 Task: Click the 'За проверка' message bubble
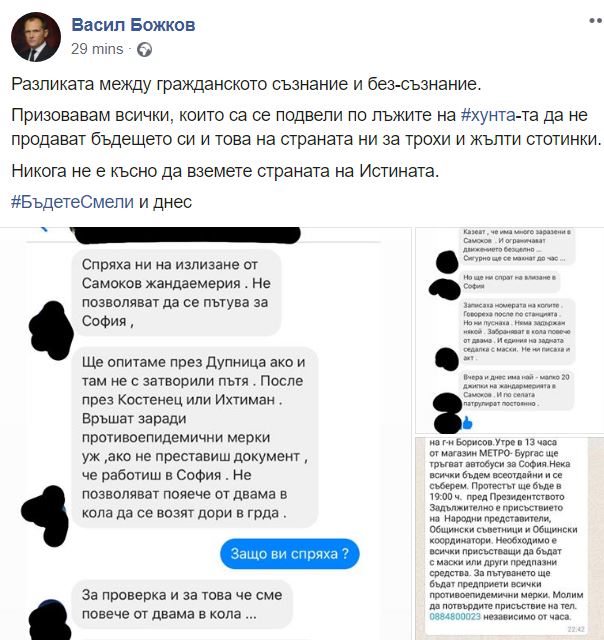pyautogui.click(x=182, y=604)
